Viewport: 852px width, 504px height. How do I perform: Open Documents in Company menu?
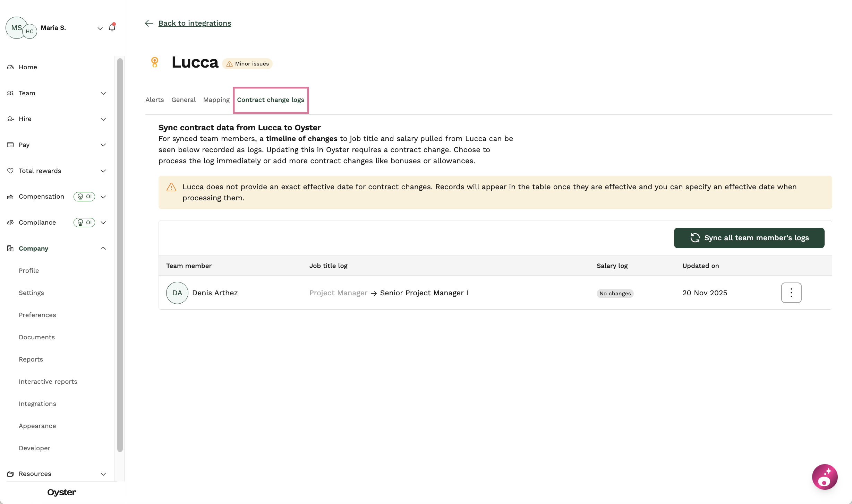37,337
